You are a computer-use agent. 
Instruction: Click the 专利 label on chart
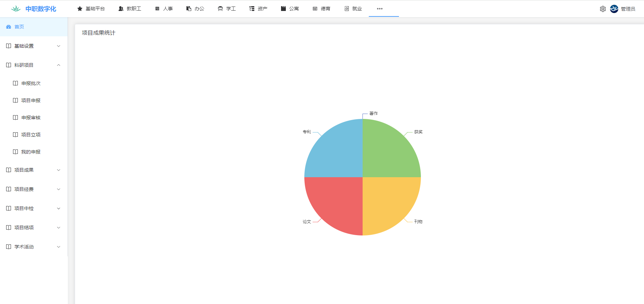pyautogui.click(x=306, y=132)
